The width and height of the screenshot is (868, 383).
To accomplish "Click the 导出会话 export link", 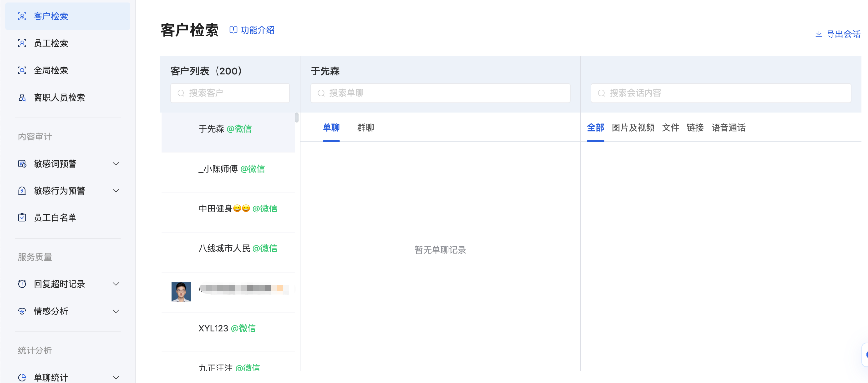I will pyautogui.click(x=837, y=34).
